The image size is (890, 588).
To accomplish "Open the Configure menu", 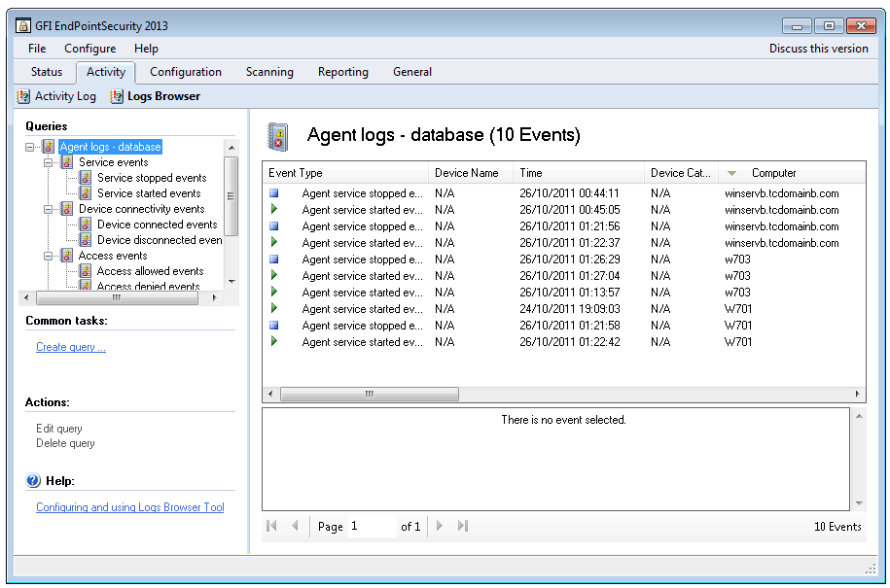I will [89, 49].
